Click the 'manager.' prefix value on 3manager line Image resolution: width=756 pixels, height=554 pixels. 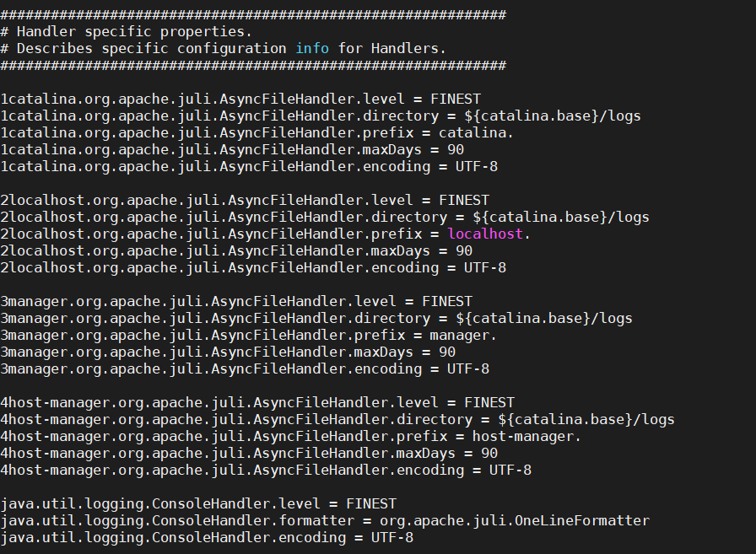463,336
